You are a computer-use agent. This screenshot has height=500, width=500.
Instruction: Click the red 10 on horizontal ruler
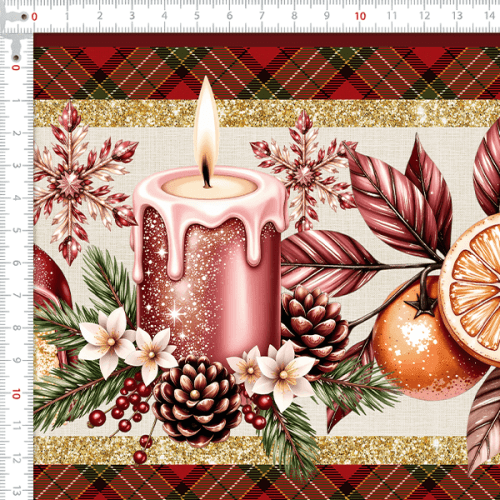pyautogui.click(x=360, y=16)
